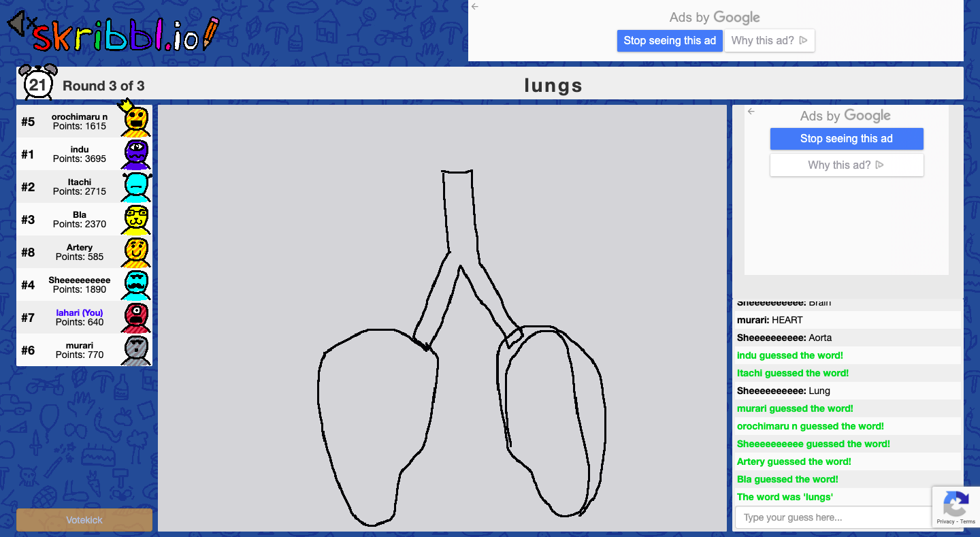Click Stop seeing this ad in sidebar

(846, 139)
